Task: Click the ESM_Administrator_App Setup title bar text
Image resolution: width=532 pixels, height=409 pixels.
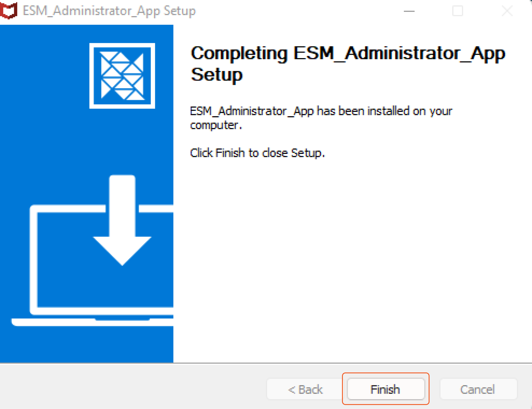Action: pos(109,11)
